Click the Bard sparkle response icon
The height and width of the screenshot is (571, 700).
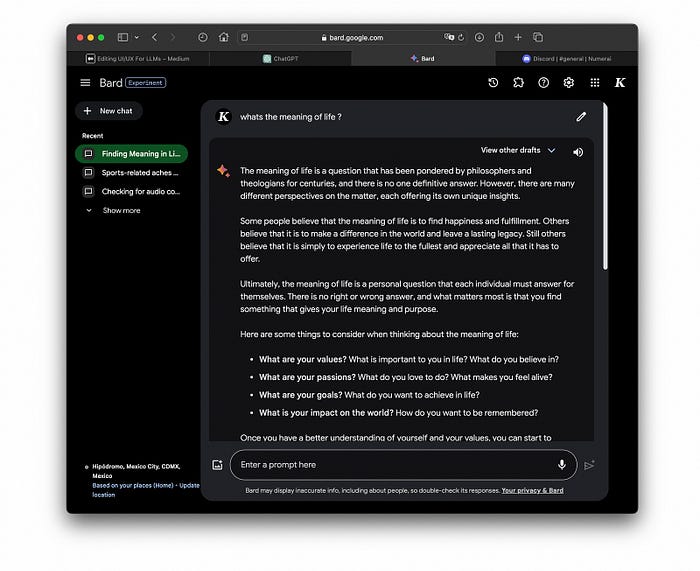[x=223, y=171]
